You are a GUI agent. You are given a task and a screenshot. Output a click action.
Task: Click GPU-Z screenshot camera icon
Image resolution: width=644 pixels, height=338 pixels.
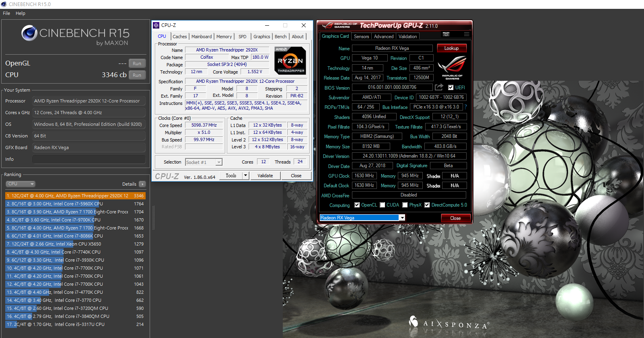(446, 34)
